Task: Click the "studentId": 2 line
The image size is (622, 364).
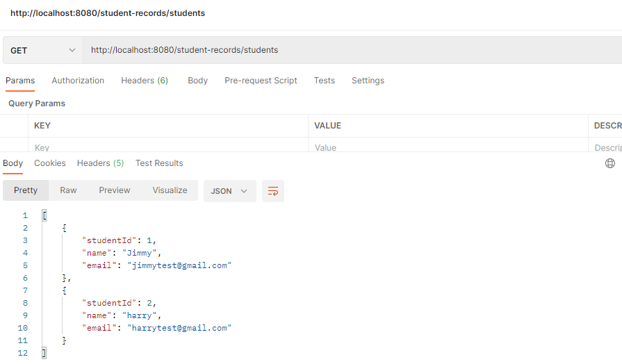Action: [x=119, y=304]
